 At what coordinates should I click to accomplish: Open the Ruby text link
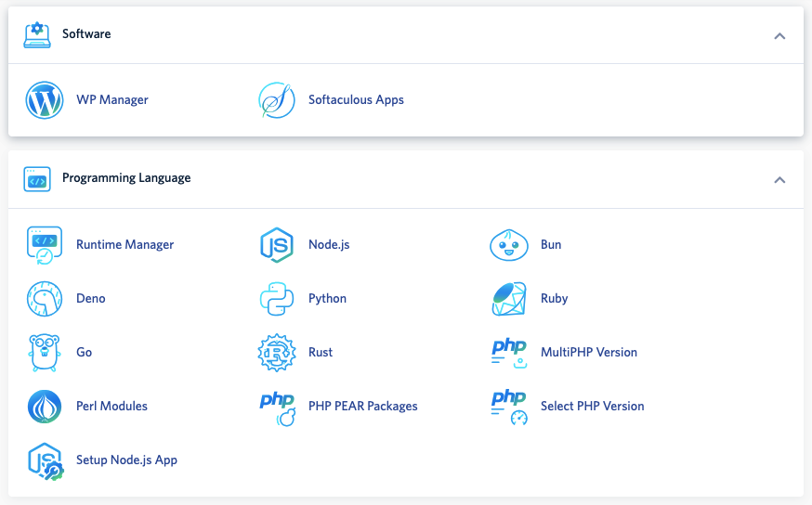[x=554, y=299]
